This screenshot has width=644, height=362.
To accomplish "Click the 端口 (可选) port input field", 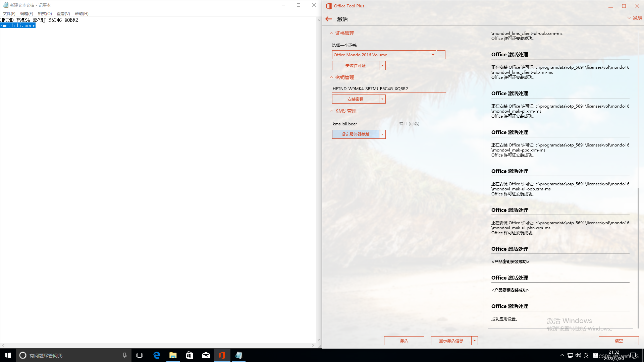I will coord(422,124).
